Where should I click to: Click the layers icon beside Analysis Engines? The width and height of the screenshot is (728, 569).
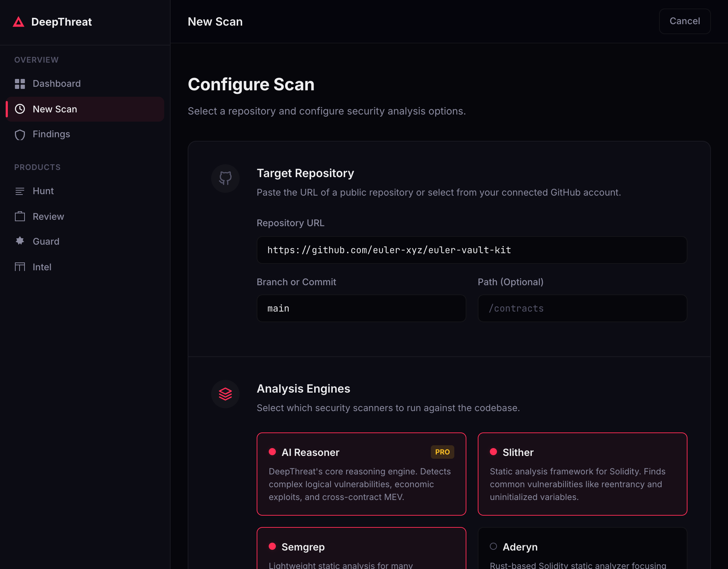225,394
